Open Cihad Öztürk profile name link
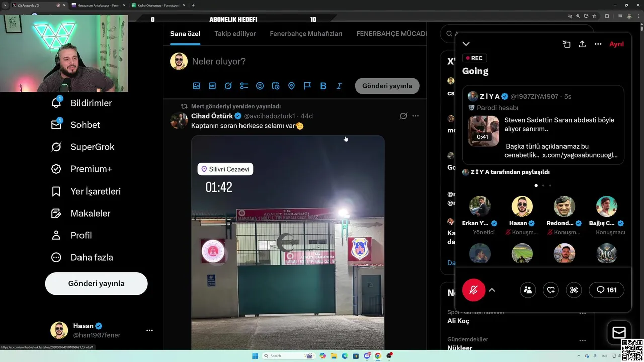The width and height of the screenshot is (644, 362). pos(212,116)
